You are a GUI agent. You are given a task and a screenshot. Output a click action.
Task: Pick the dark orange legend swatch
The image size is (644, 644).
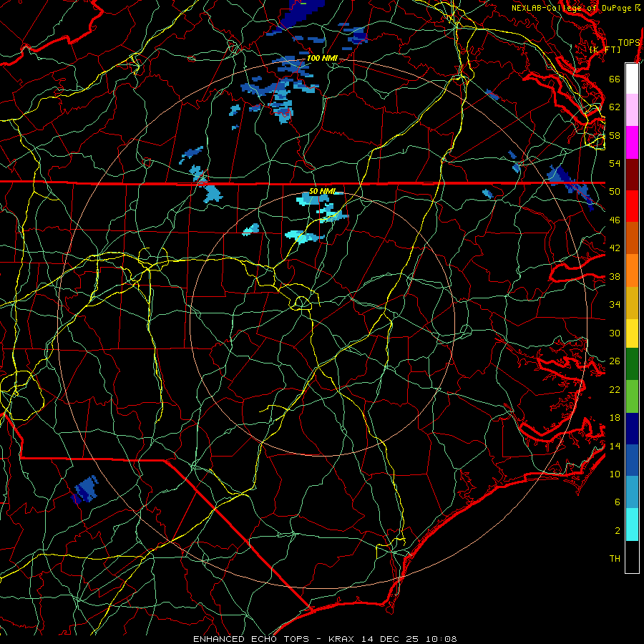pyautogui.click(x=632, y=238)
